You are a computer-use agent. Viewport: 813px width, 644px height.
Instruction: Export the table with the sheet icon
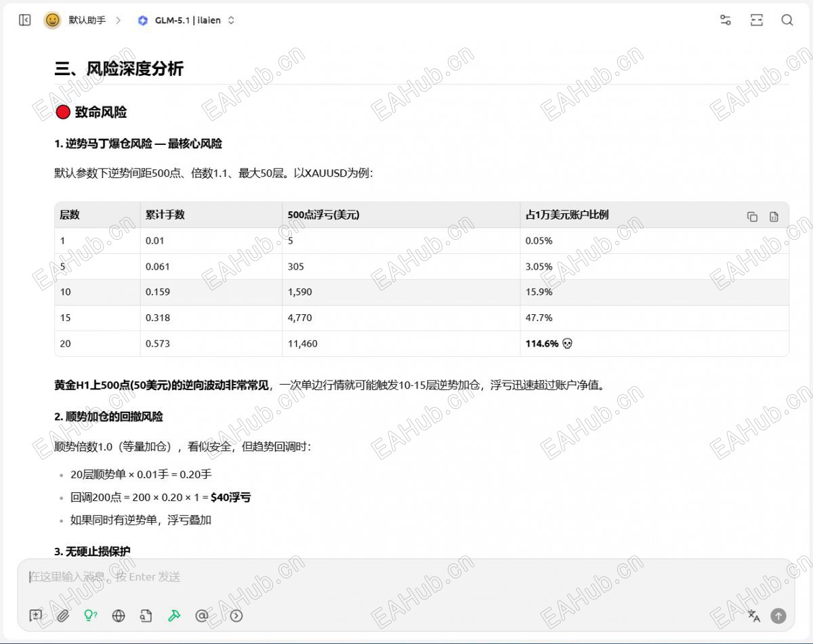(774, 217)
